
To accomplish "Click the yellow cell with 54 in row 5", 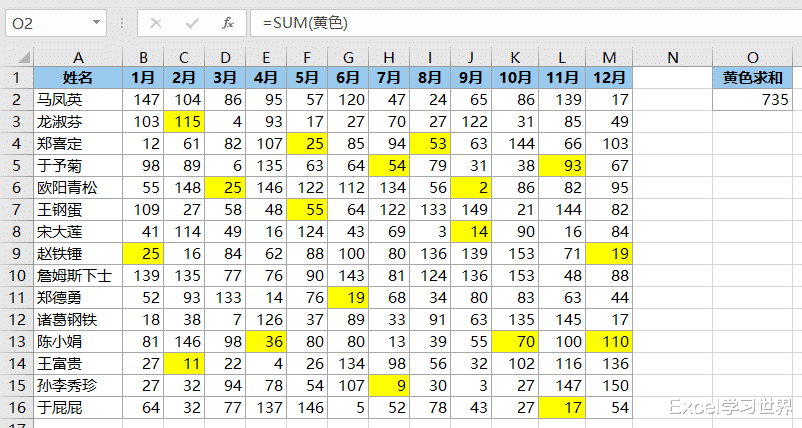I will click(x=389, y=166).
